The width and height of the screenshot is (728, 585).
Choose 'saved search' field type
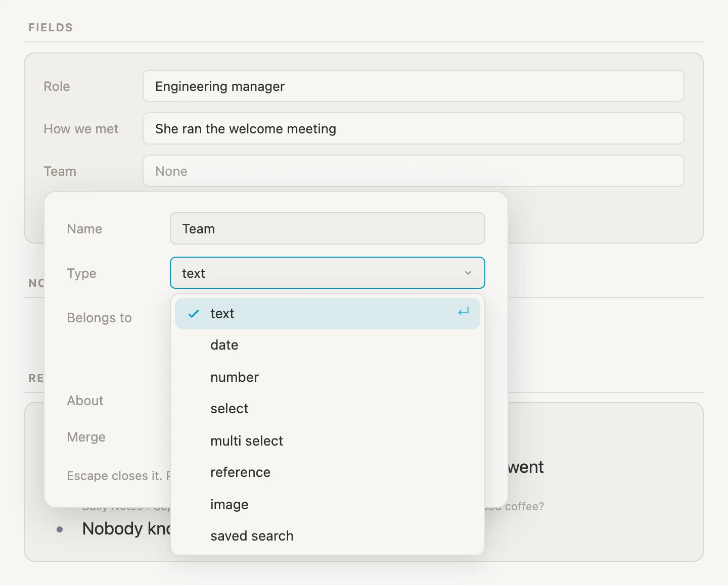tap(328, 536)
